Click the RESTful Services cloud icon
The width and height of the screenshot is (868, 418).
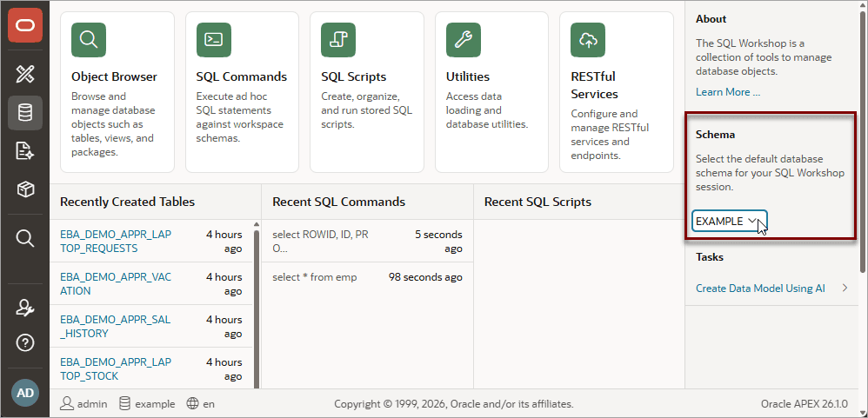588,40
